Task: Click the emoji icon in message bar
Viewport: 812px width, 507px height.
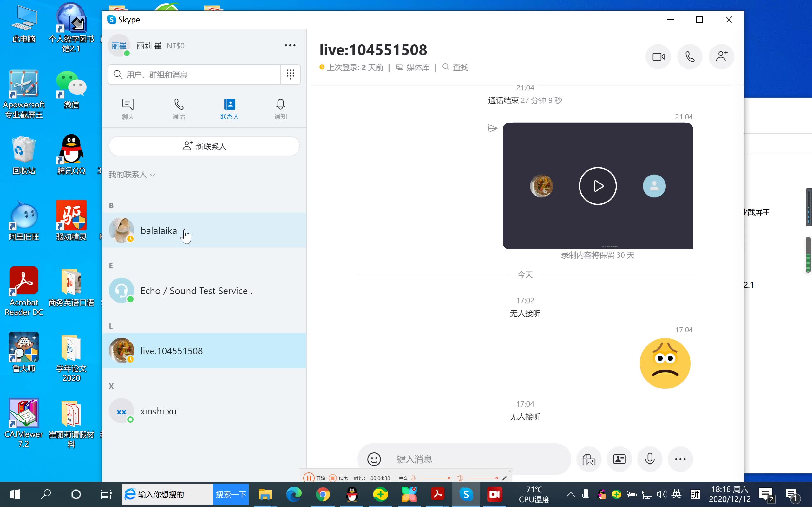Action: [x=374, y=459]
